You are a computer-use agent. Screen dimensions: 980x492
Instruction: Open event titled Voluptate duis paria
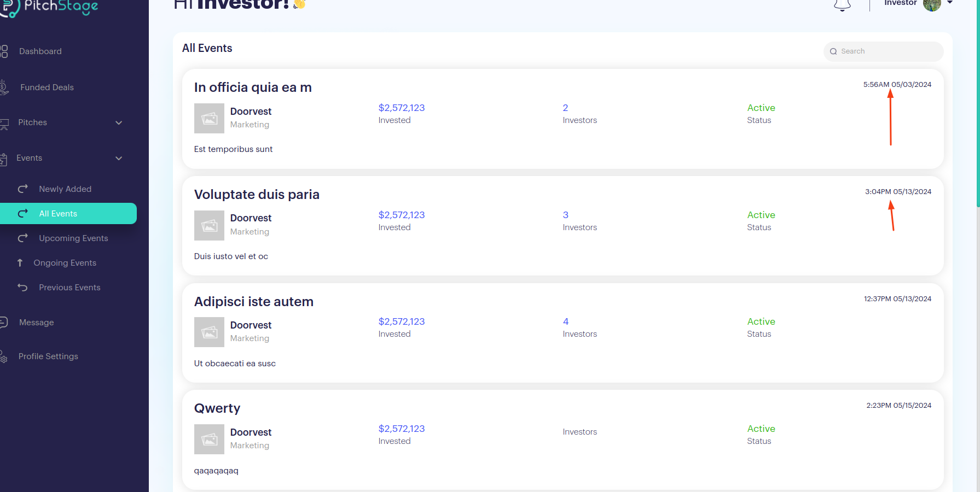257,195
